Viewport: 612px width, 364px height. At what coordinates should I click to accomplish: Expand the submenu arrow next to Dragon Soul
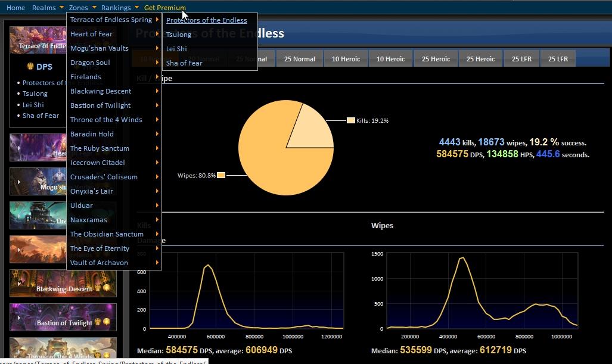[157, 63]
